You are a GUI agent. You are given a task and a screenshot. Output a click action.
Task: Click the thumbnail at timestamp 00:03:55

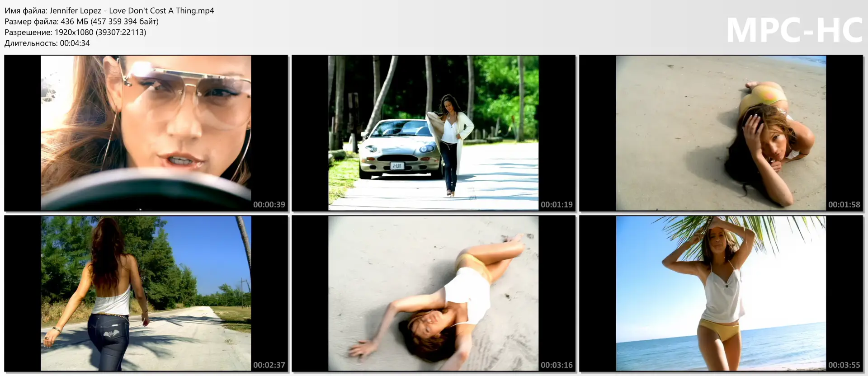[x=721, y=293]
